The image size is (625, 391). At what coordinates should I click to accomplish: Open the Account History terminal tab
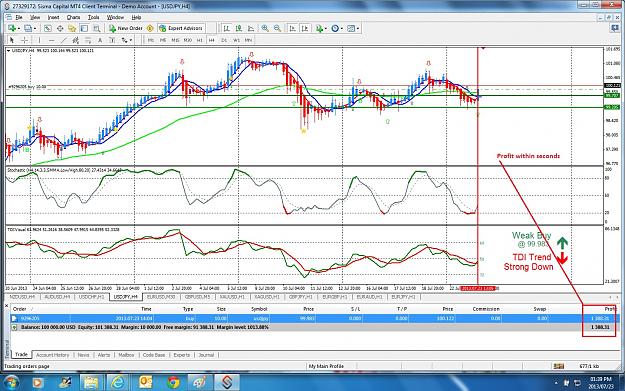(x=53, y=355)
